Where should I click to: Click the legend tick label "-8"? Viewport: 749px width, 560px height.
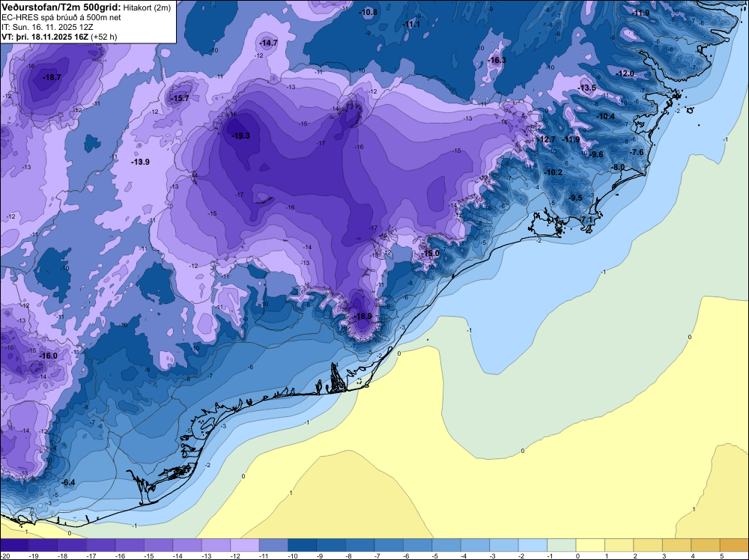[350, 556]
